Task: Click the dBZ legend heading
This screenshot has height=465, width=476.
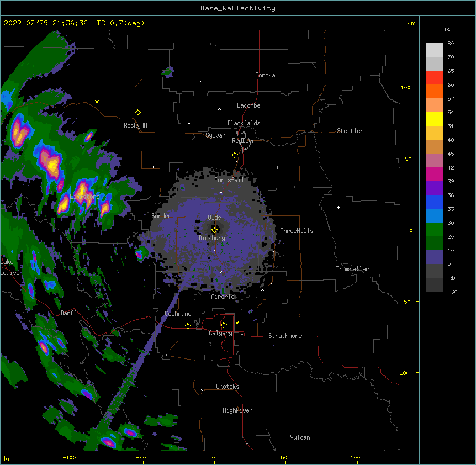Action: click(447, 29)
